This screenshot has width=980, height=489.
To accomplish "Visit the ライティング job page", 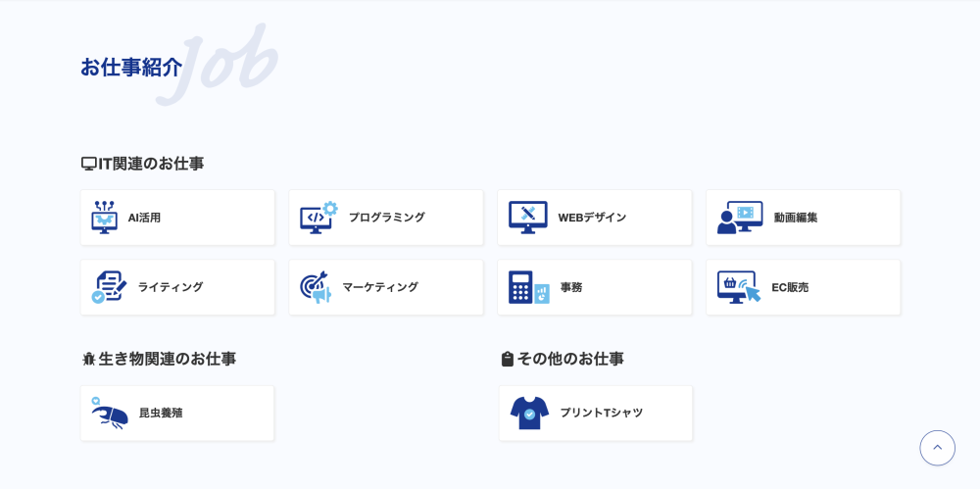I will 171,287.
